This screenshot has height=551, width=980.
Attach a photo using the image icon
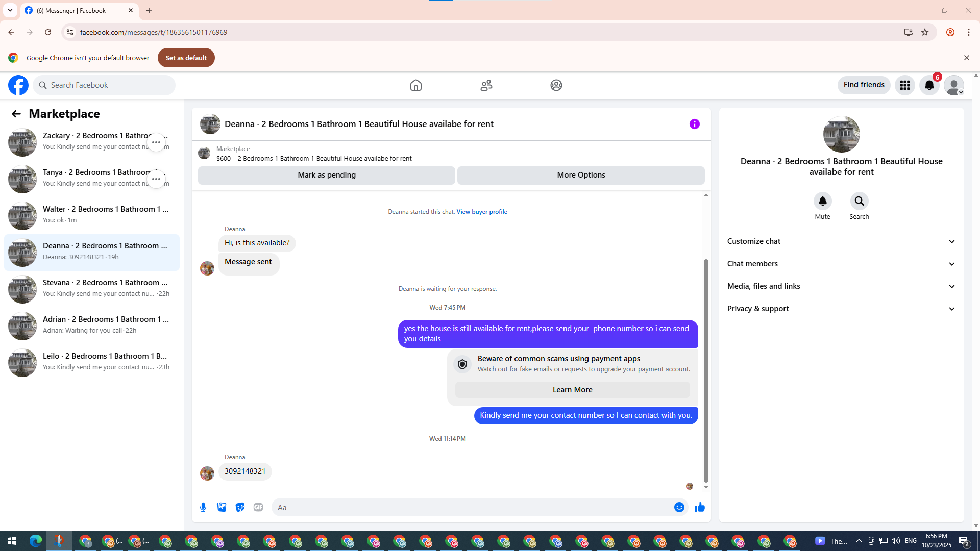point(222,507)
